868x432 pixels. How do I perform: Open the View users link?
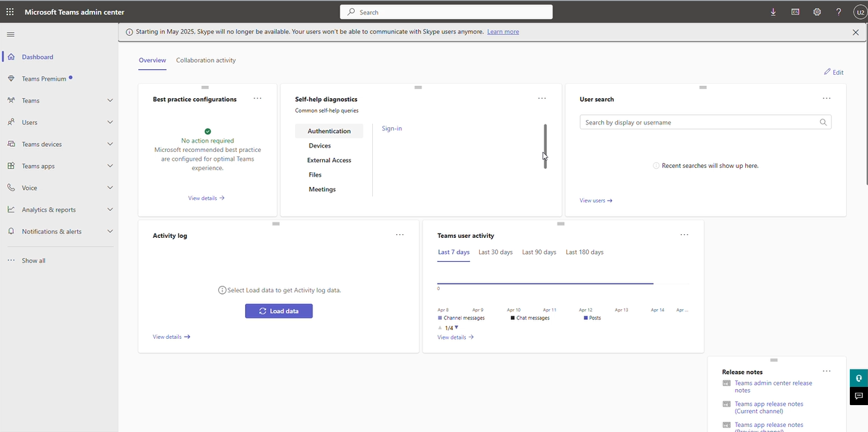click(596, 201)
